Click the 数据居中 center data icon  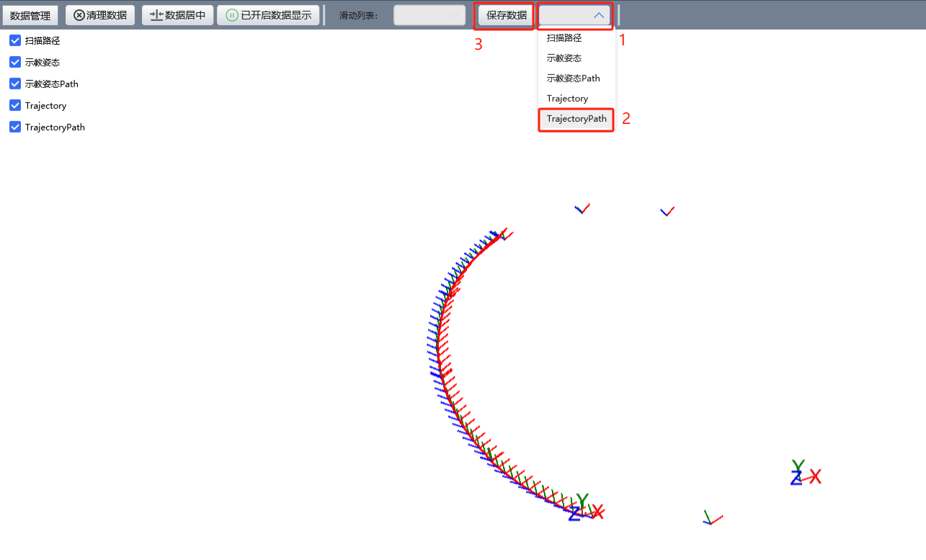coord(156,15)
